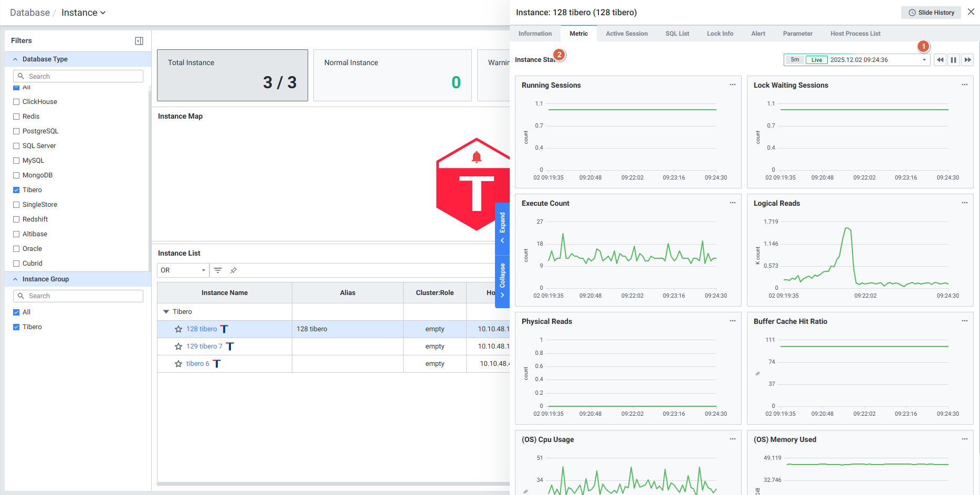Image resolution: width=980 pixels, height=495 pixels.
Task: Pause the live metric playback
Action: click(954, 60)
